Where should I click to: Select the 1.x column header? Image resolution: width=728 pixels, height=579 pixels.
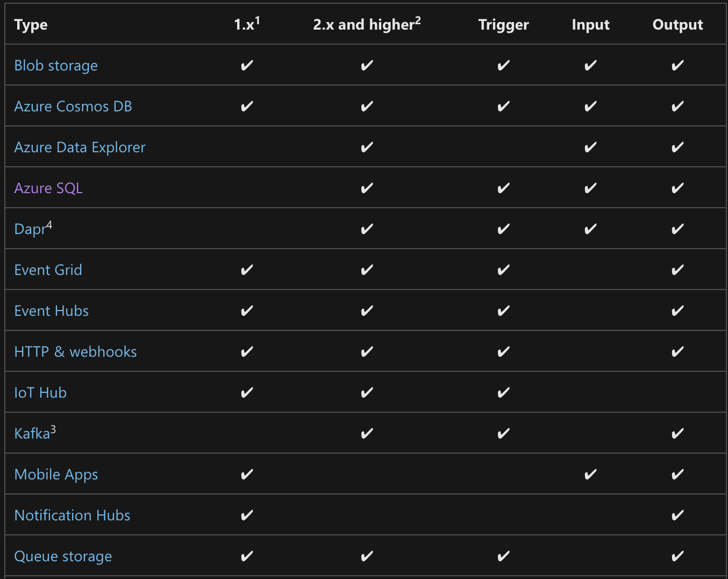[247, 24]
